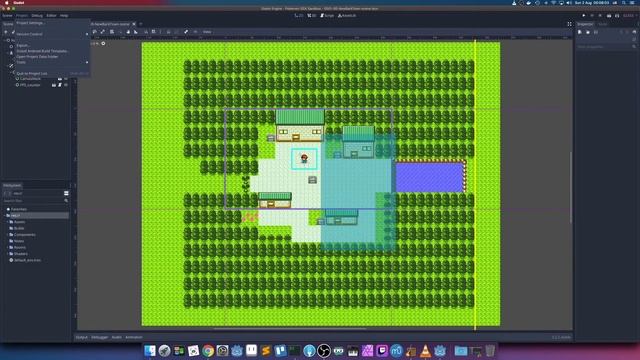Screen dimensions: 640x360
Task: Open the FileSystem panel tab
Action: pos(12,185)
